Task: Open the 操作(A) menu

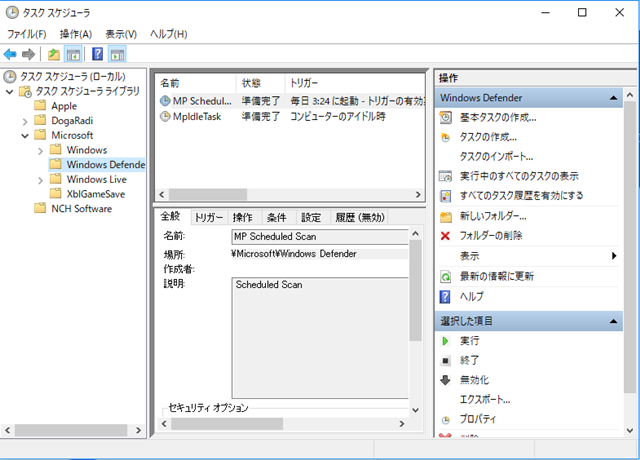Action: 76,34
